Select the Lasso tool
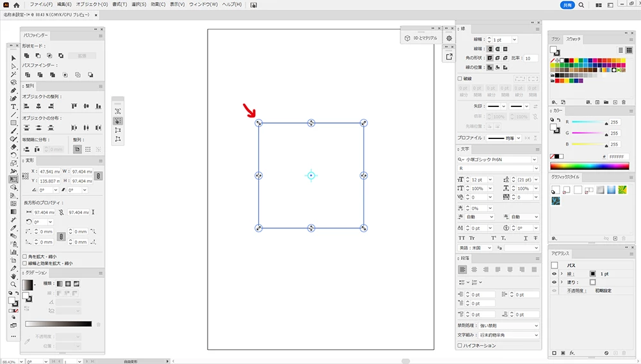The width and height of the screenshot is (641, 364). [x=13, y=83]
